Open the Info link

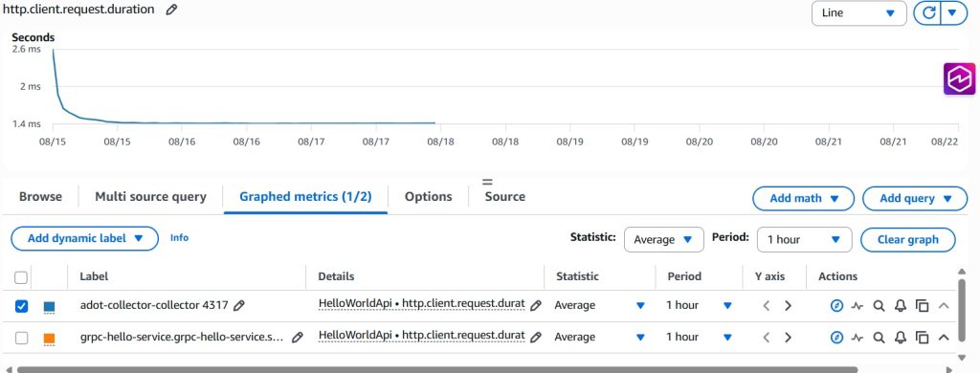179,238
